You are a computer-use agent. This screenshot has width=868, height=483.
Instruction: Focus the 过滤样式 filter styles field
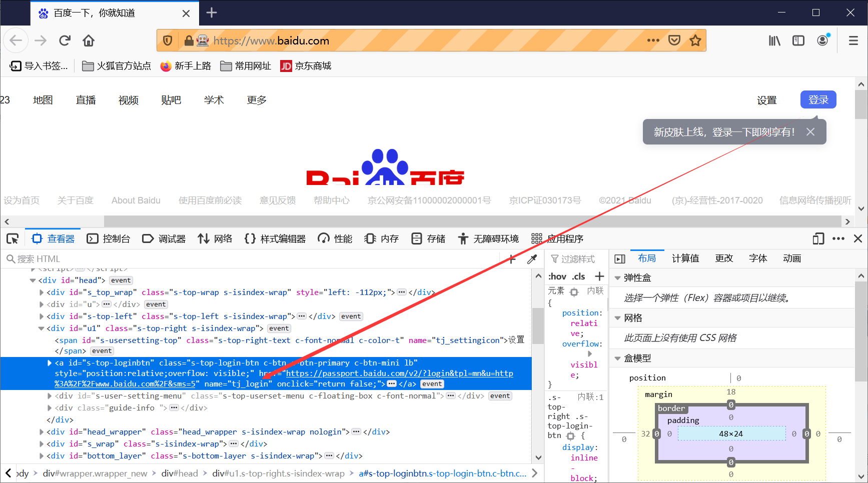click(x=578, y=259)
